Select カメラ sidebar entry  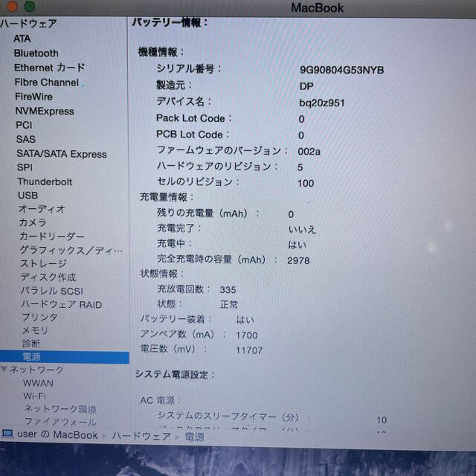click(x=33, y=222)
